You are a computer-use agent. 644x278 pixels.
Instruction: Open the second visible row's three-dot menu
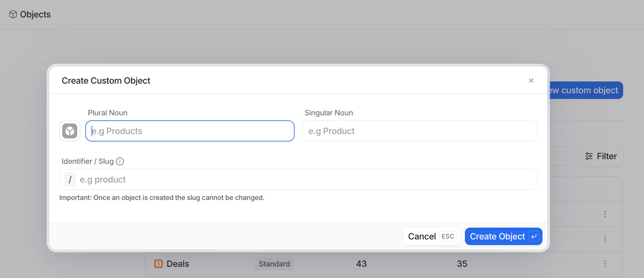coord(605,239)
